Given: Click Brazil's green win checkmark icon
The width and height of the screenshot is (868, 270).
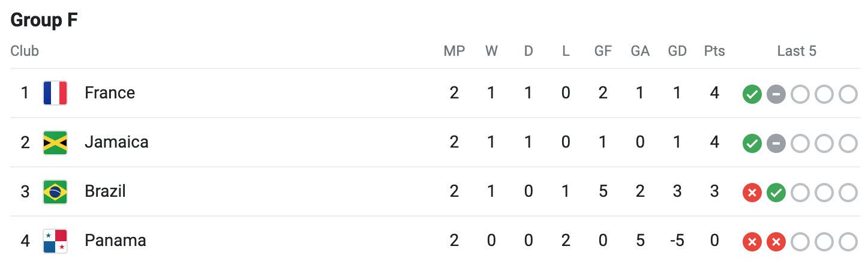Looking at the screenshot, I should [x=776, y=193].
